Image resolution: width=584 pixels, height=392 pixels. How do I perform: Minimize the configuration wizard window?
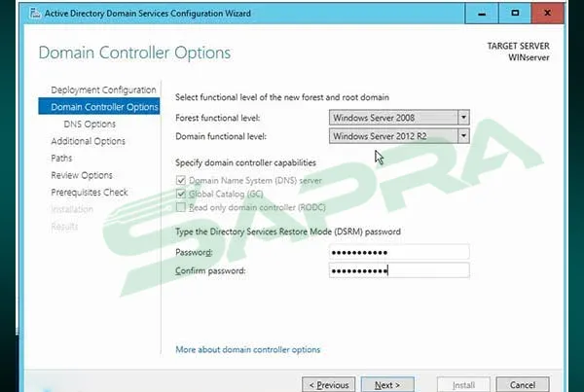[477, 13]
